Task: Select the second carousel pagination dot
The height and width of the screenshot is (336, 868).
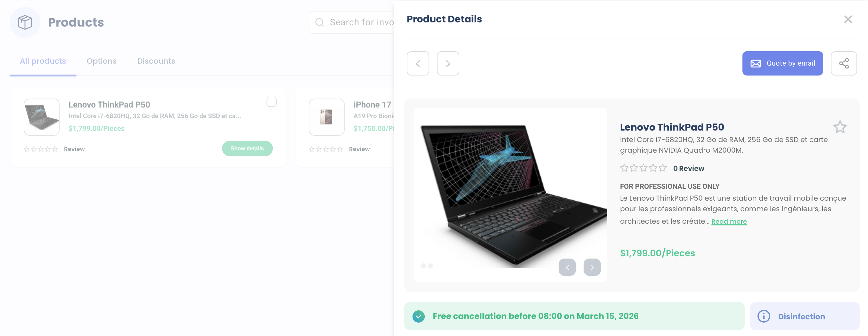Action: [x=430, y=266]
